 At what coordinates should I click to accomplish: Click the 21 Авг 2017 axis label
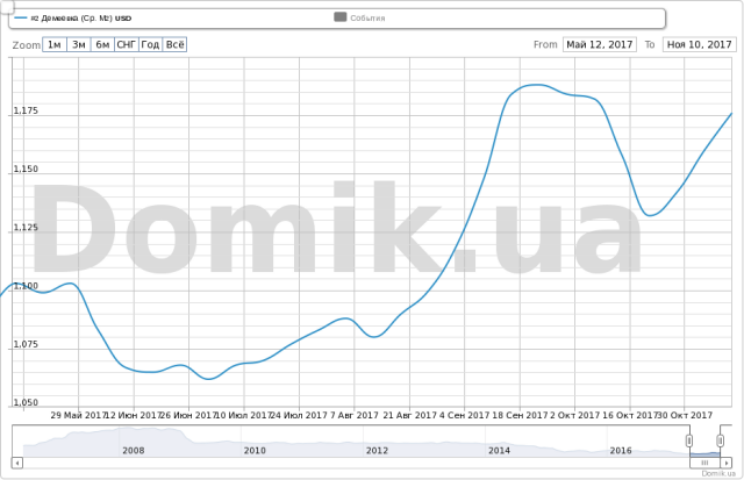(409, 415)
